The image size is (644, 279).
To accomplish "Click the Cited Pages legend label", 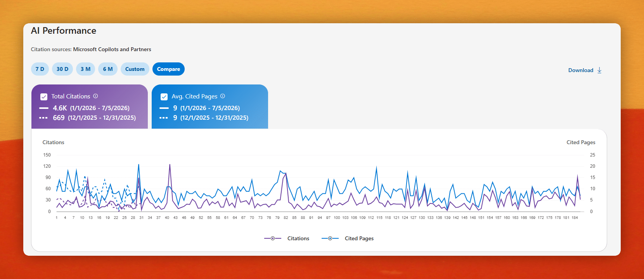I will point(359,238).
